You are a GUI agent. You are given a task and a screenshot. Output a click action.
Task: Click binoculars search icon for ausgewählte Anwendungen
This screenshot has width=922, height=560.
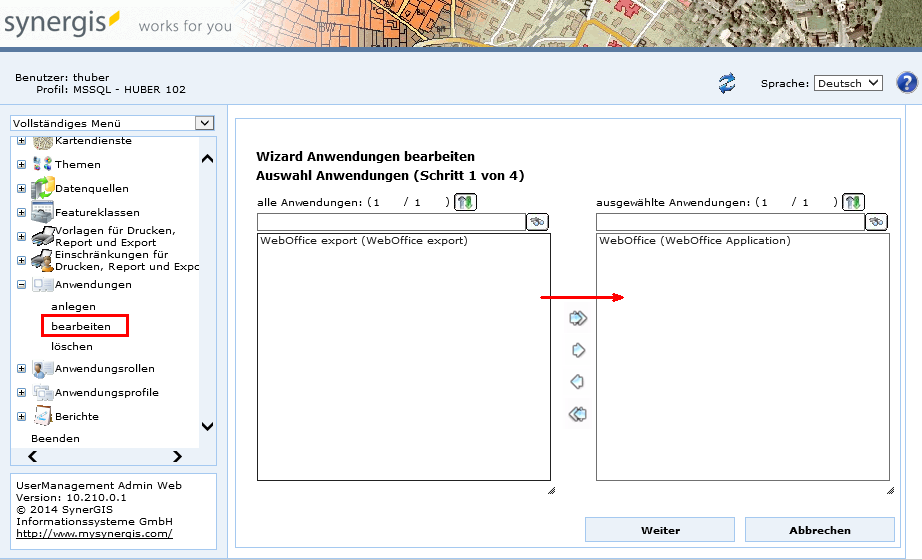point(876,222)
